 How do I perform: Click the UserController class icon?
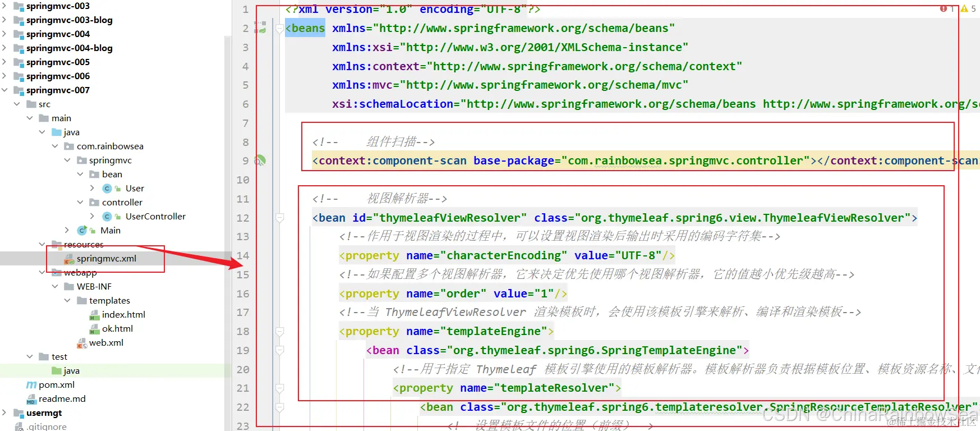point(107,216)
